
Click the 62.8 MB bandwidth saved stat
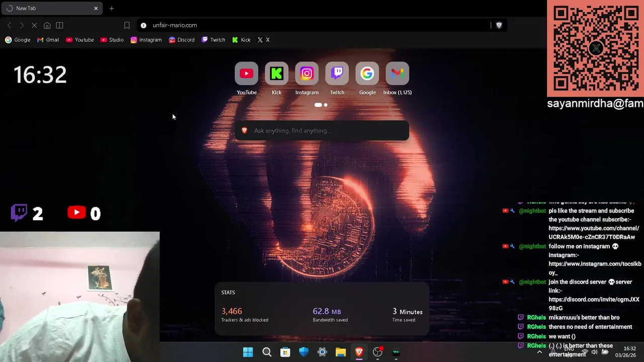coord(330,315)
